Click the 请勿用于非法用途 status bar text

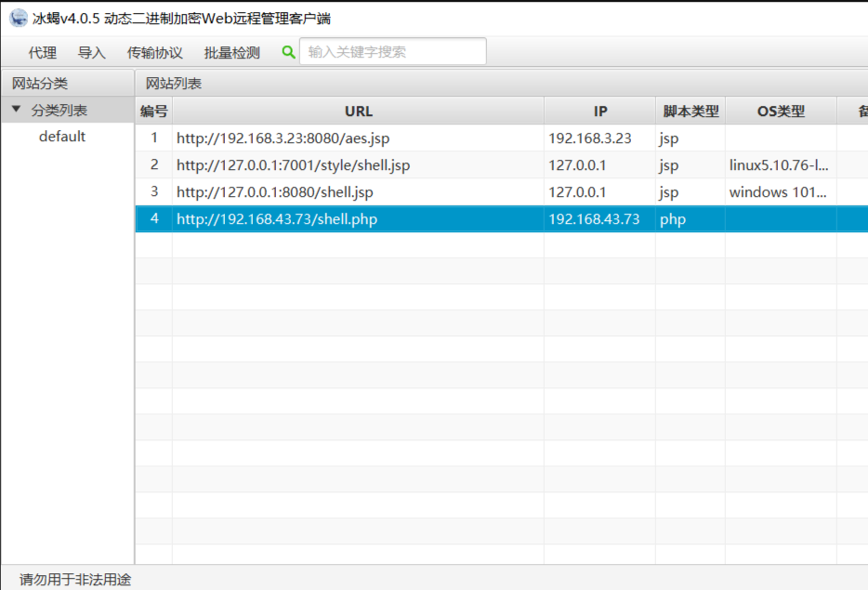click(x=75, y=580)
